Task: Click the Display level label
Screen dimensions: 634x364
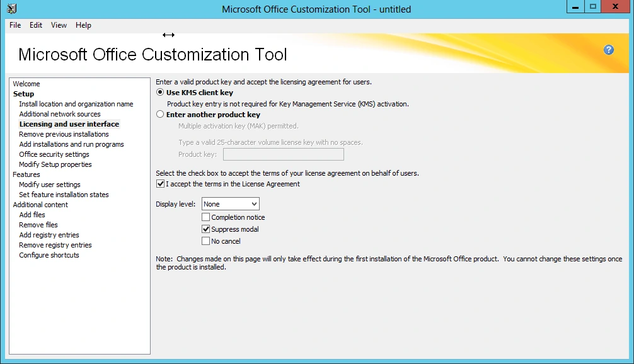Action: click(175, 204)
